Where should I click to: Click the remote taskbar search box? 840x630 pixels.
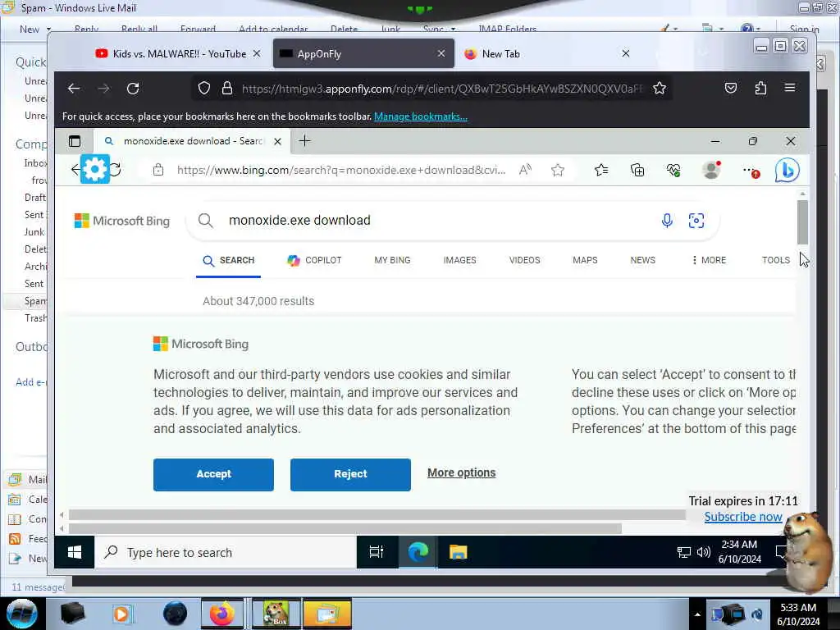click(x=226, y=552)
